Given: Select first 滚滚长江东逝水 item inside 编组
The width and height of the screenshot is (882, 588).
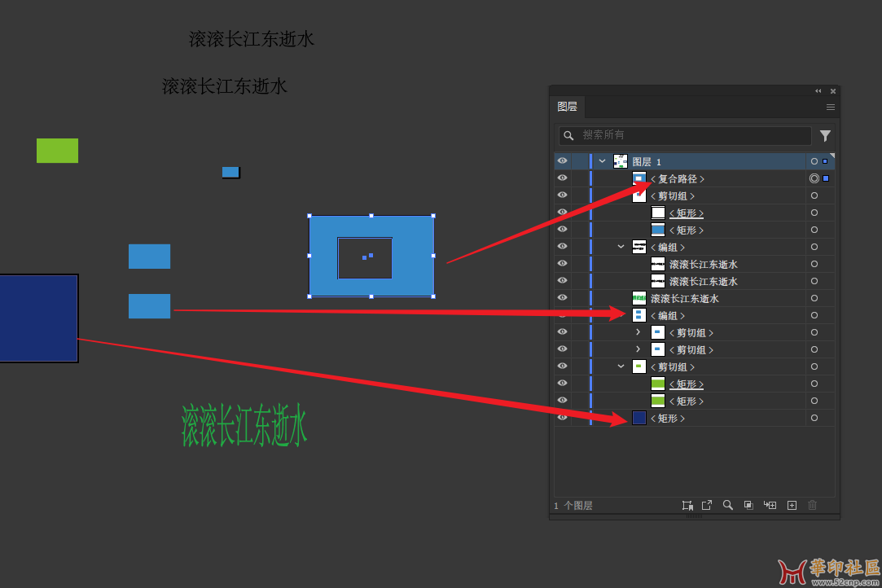Looking at the screenshot, I should point(703,265).
